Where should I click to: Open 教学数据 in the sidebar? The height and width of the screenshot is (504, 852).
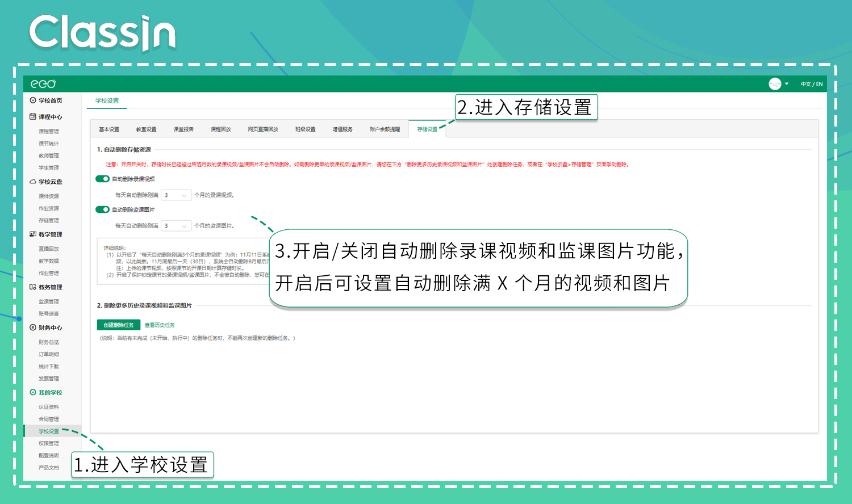coord(49,261)
